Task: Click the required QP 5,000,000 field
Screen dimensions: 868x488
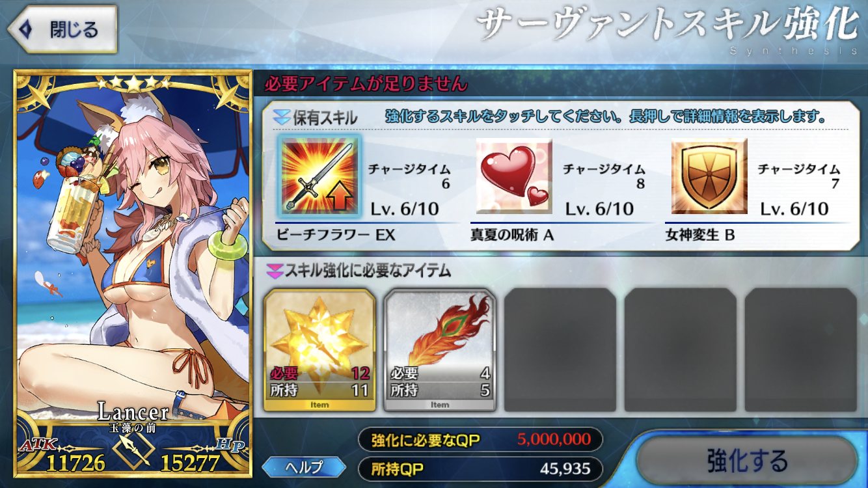Action: tap(480, 439)
